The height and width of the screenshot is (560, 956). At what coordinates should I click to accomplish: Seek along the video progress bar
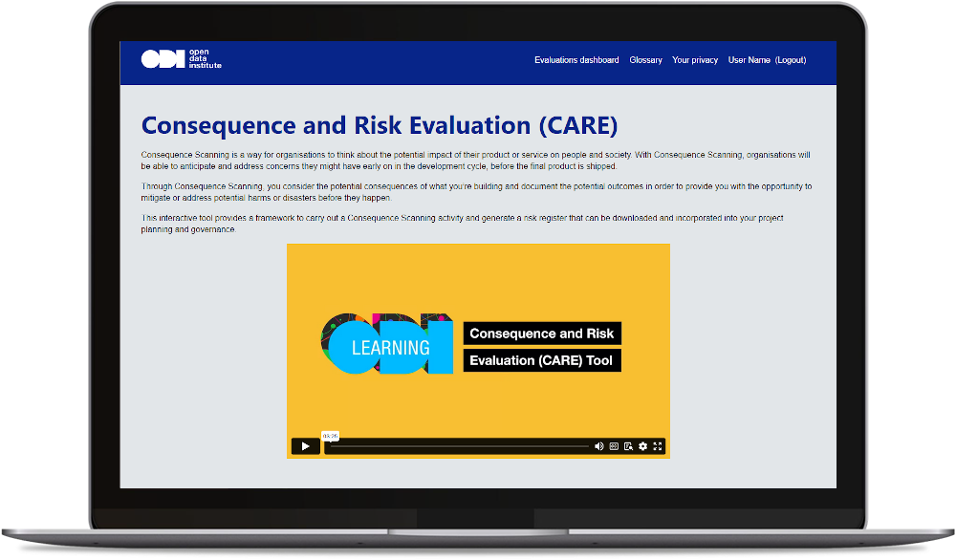459,446
